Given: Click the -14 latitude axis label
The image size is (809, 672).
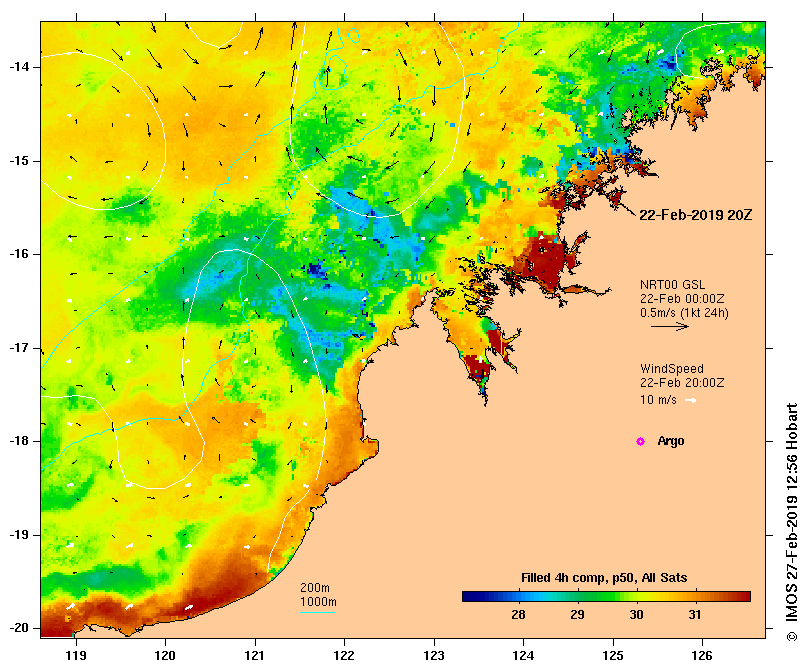Looking at the screenshot, I should pos(19,67).
